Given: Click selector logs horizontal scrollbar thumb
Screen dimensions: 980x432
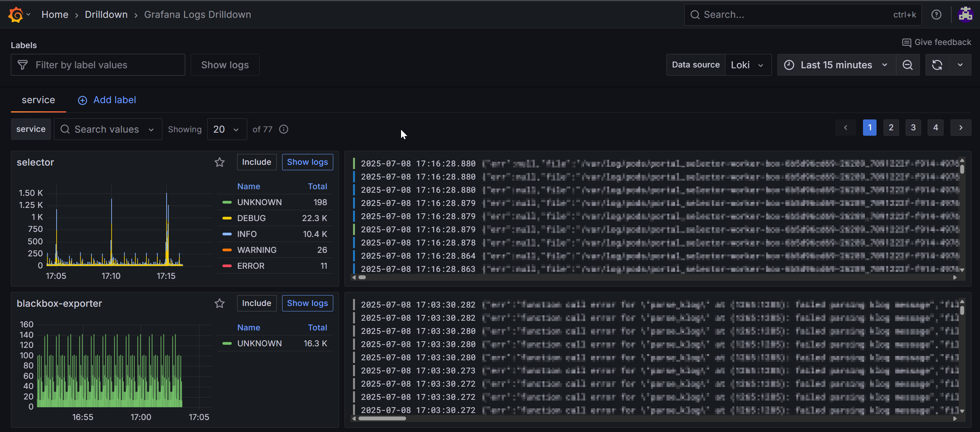Looking at the screenshot, I should 362,277.
